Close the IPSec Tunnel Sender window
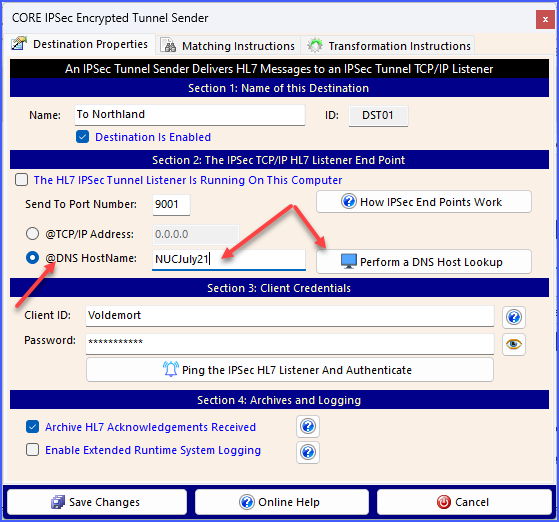The width and height of the screenshot is (559, 522). coord(545,19)
